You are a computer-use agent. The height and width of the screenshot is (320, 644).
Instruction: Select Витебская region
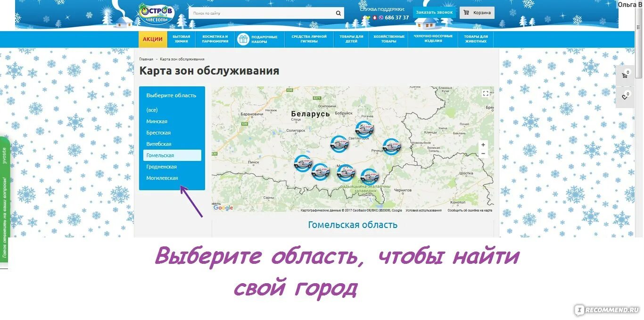click(x=159, y=144)
